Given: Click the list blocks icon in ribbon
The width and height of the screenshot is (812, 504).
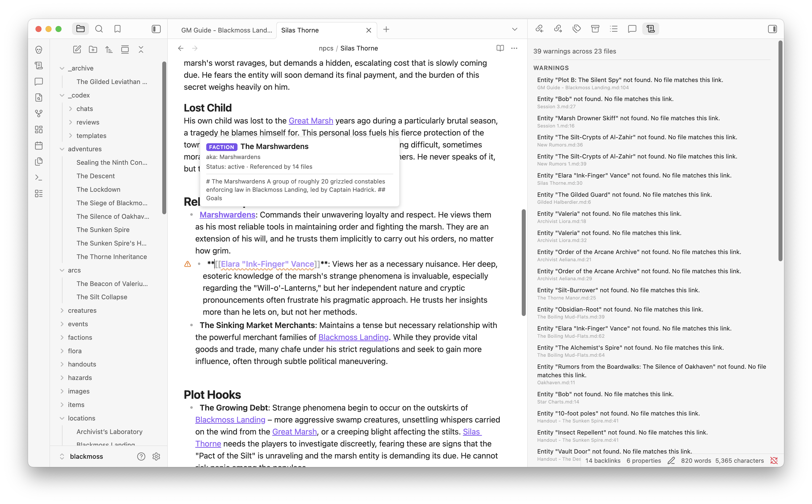Looking at the screenshot, I should click(x=39, y=194).
